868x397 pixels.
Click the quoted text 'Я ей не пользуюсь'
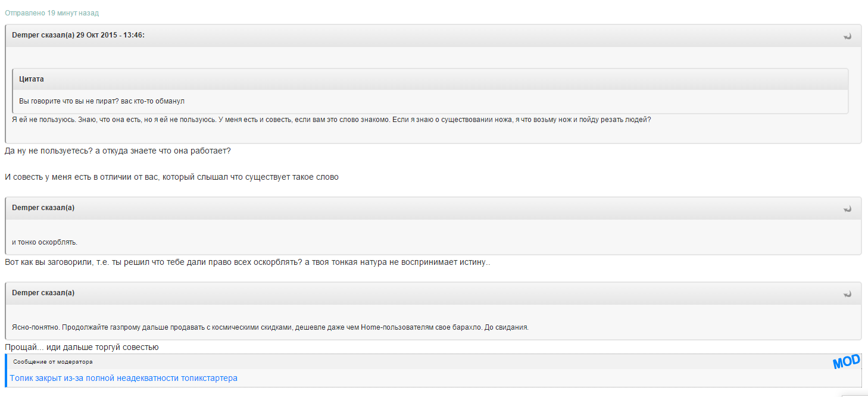coord(331,120)
